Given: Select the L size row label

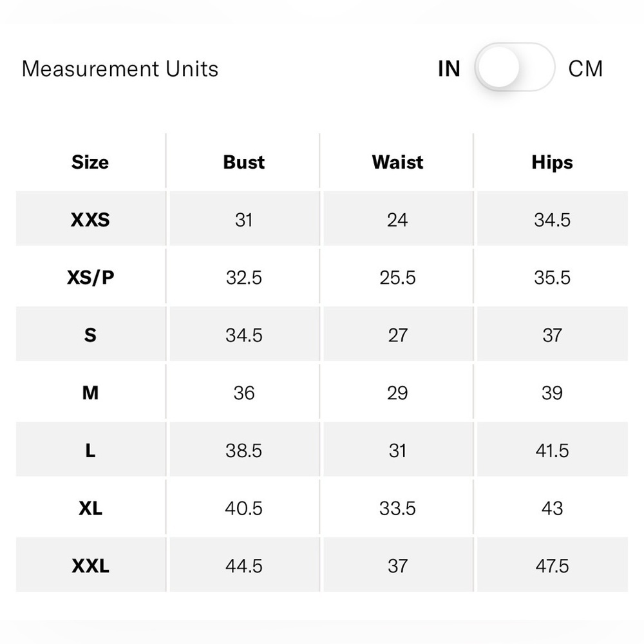Looking at the screenshot, I should click(90, 451).
